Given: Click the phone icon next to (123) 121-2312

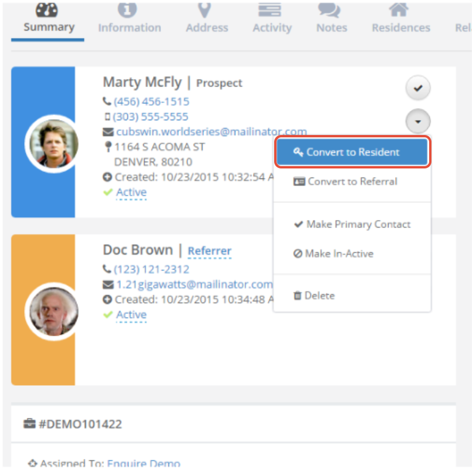Looking at the screenshot, I should pyautogui.click(x=107, y=269).
